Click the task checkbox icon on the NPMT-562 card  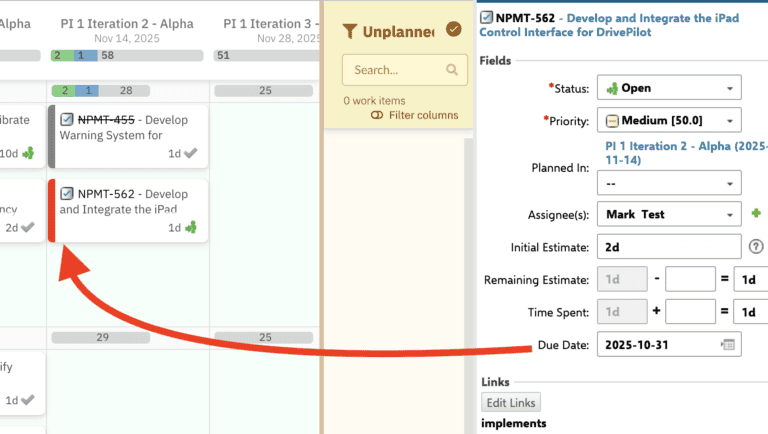pyautogui.click(x=67, y=194)
